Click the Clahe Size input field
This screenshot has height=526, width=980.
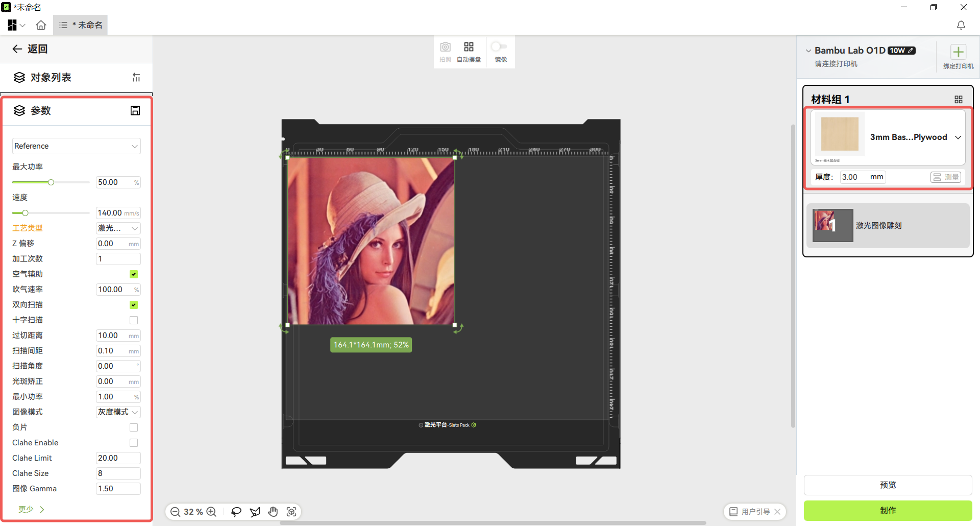coord(118,473)
